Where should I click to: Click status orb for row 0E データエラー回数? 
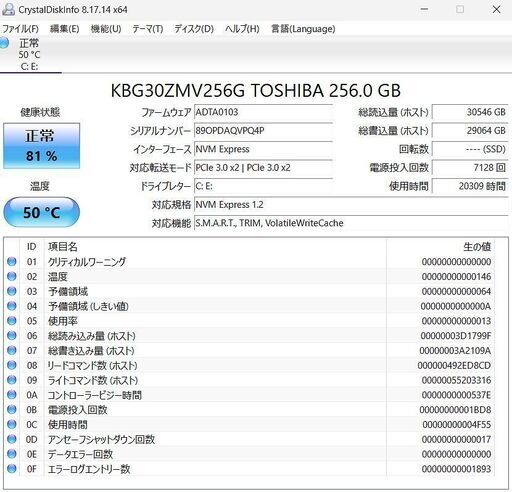click(12, 454)
